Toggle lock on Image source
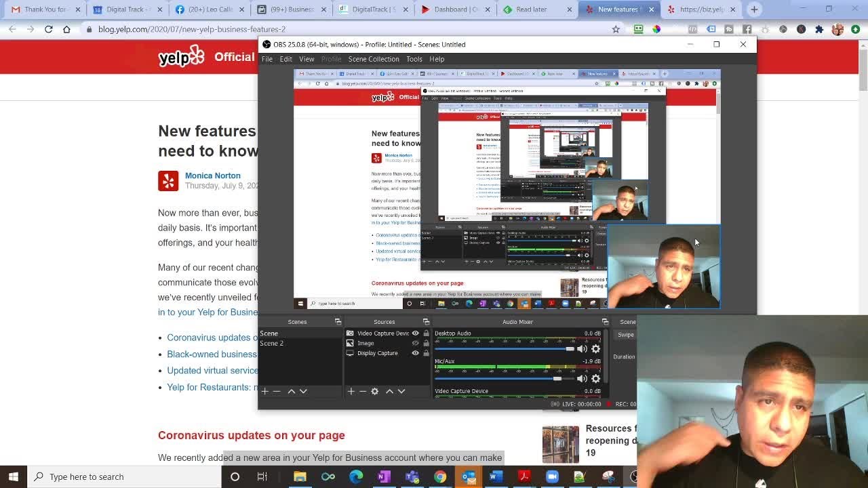The height and width of the screenshot is (488, 868). click(426, 343)
